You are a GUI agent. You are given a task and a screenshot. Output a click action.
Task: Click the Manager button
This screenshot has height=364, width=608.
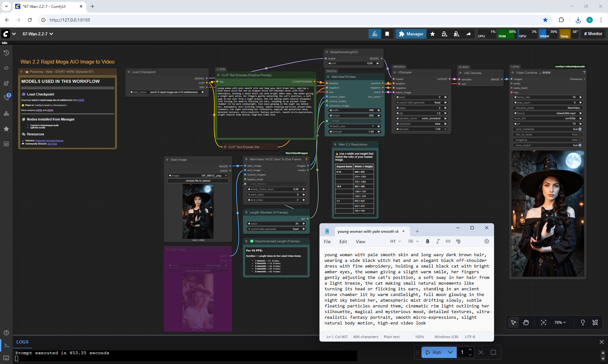point(411,34)
